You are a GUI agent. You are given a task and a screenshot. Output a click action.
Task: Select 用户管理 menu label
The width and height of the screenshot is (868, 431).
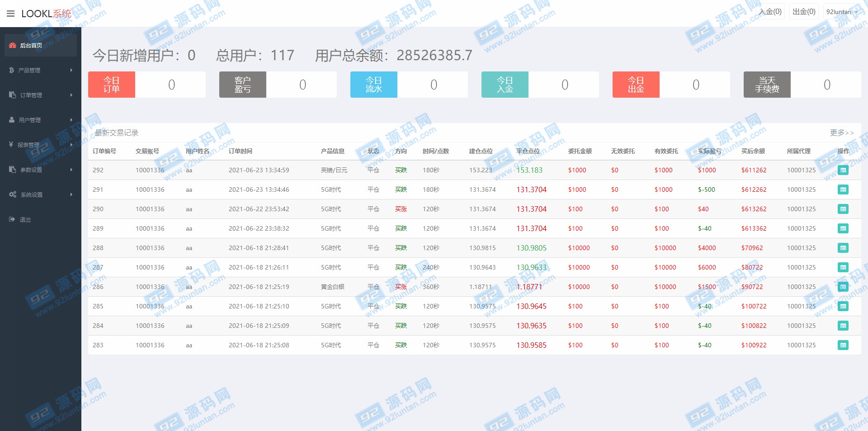(30, 120)
